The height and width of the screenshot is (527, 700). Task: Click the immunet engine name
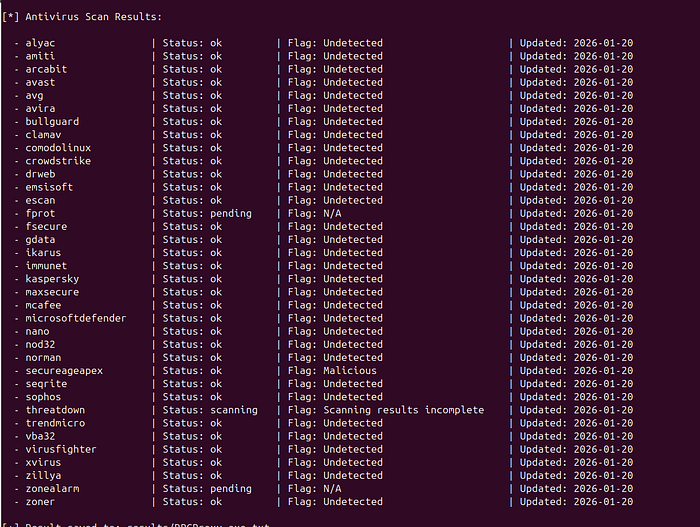coord(46,266)
